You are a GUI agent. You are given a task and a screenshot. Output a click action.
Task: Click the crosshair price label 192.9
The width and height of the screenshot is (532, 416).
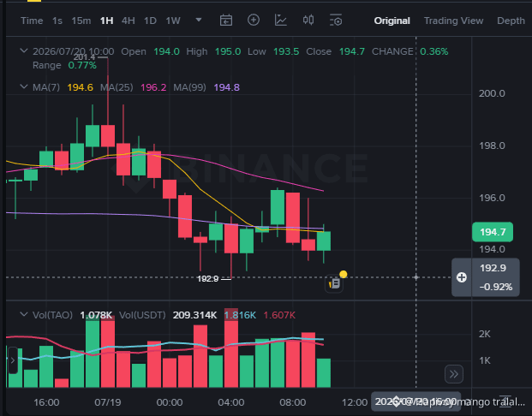pos(493,268)
